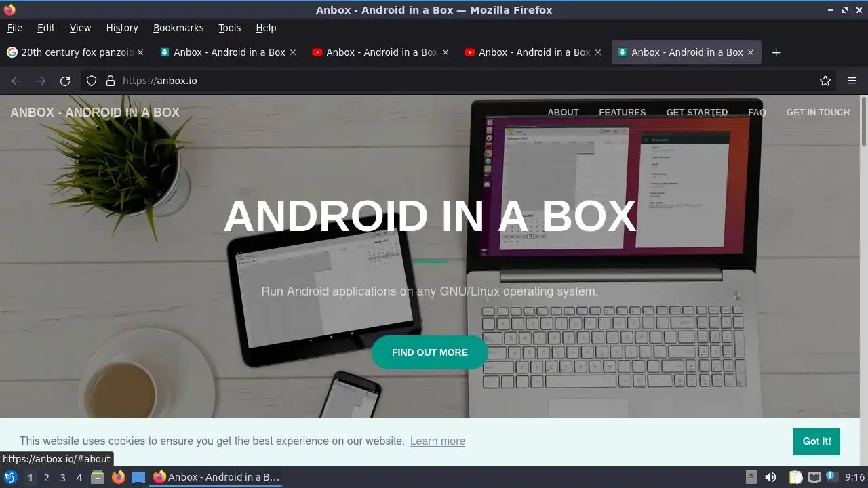Image resolution: width=868 pixels, height=488 pixels.
Task: Open the volume speaker tray icon
Action: 771,477
